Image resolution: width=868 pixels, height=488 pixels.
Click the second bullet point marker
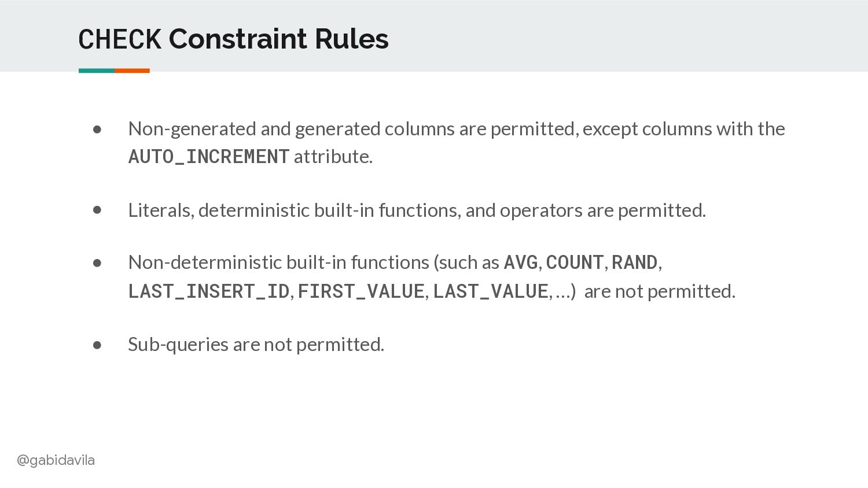pos(97,210)
